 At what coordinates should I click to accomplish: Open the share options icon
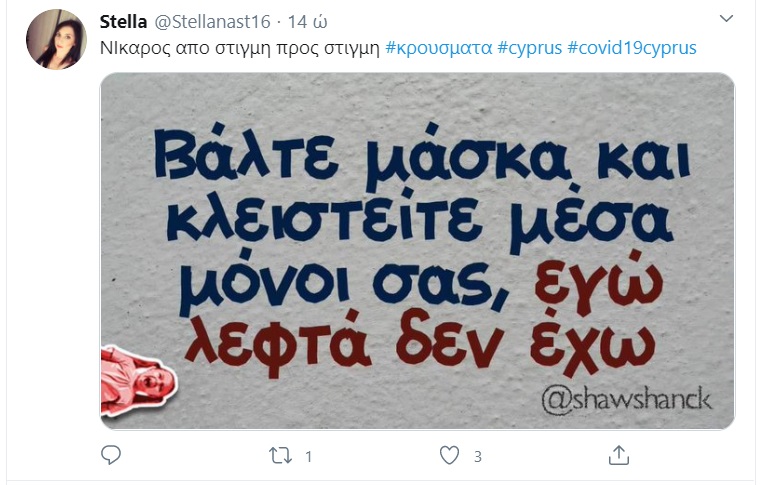click(619, 455)
